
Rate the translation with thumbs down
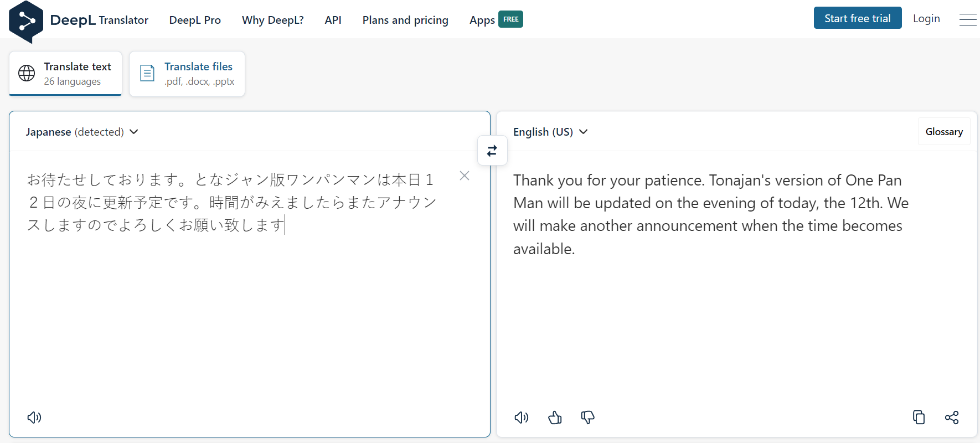pyautogui.click(x=587, y=418)
